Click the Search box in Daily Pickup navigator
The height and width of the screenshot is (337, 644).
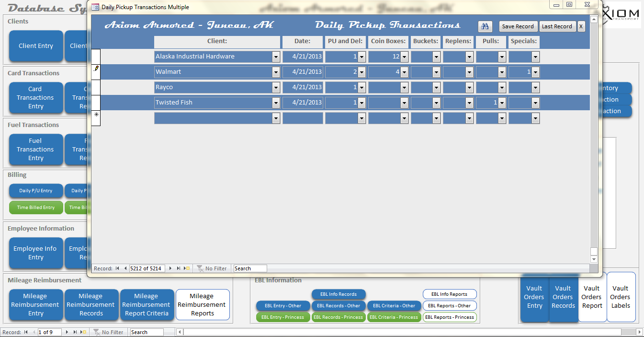point(250,268)
